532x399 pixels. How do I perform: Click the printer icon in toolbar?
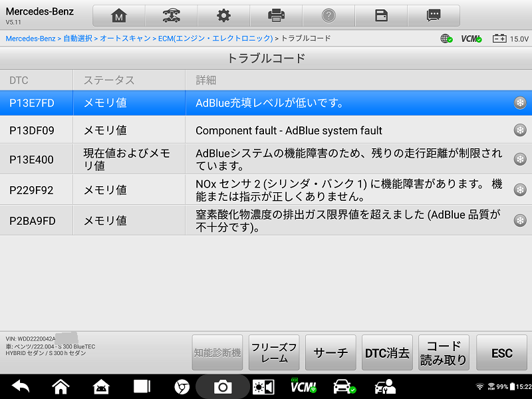276,16
